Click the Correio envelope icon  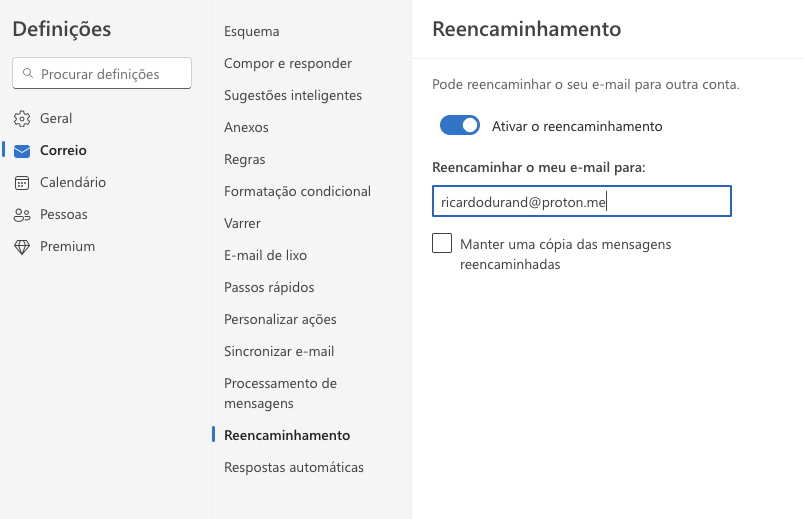coord(22,151)
